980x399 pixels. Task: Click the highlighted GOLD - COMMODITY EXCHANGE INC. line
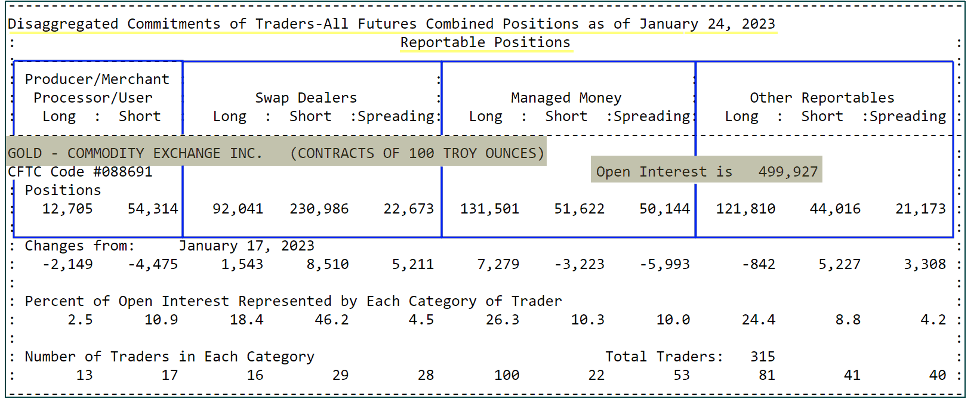(276, 153)
